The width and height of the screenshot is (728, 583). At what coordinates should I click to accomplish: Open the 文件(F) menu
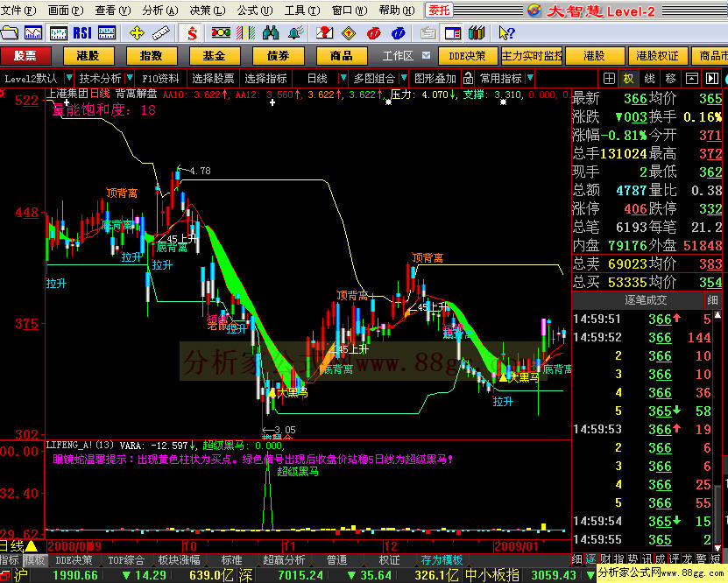coord(18,11)
